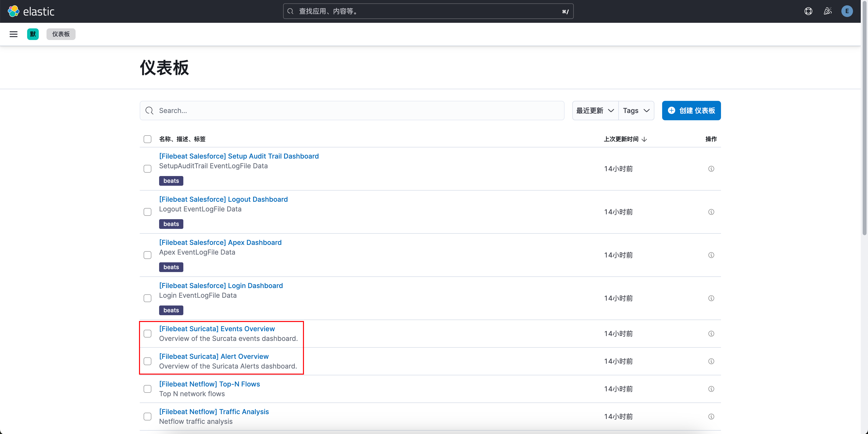Open Setup Audit Trail Dashboard link
The image size is (868, 434).
[239, 156]
